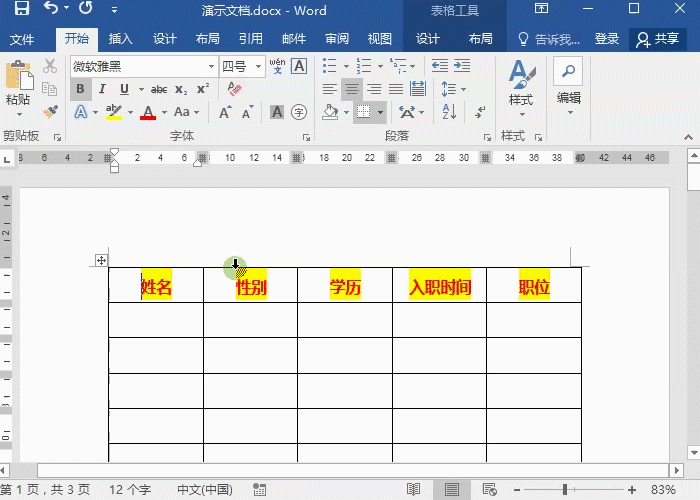This screenshot has height=500, width=700.
Task: Switch to Read Mode in status bar
Action: (413, 489)
